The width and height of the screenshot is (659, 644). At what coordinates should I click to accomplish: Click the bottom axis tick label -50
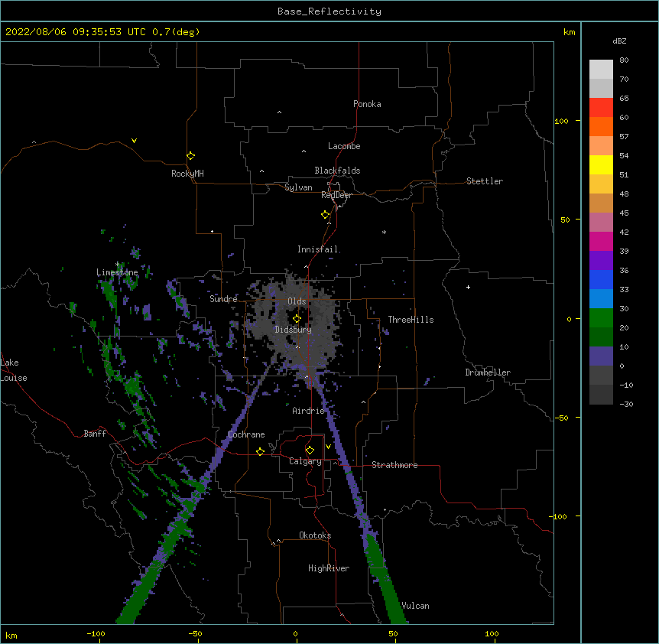pyautogui.click(x=195, y=633)
